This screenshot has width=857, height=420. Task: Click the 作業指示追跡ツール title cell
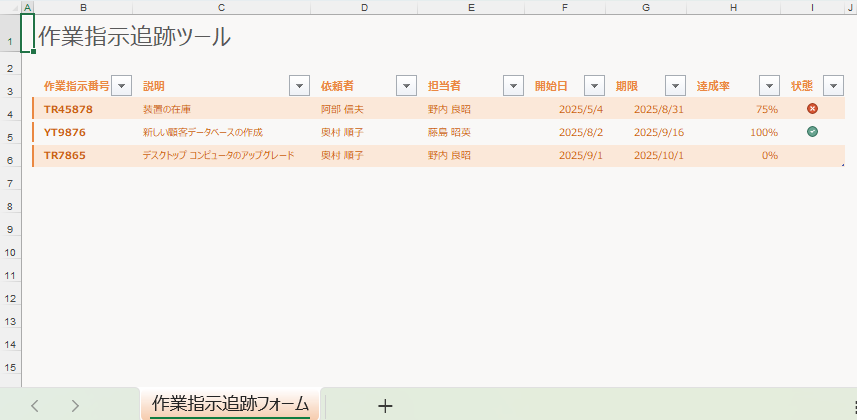[x=134, y=38]
